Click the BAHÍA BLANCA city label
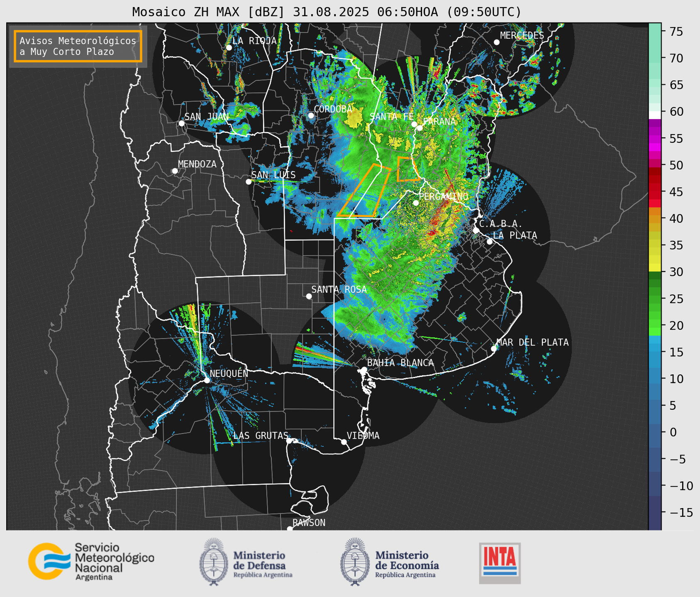This screenshot has height=597, width=700. [x=400, y=363]
